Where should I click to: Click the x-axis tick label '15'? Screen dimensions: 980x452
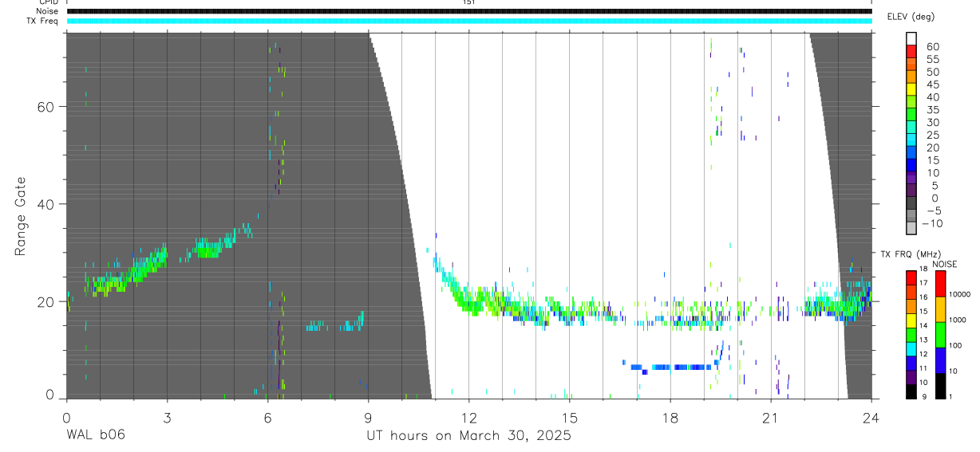pyautogui.click(x=570, y=417)
